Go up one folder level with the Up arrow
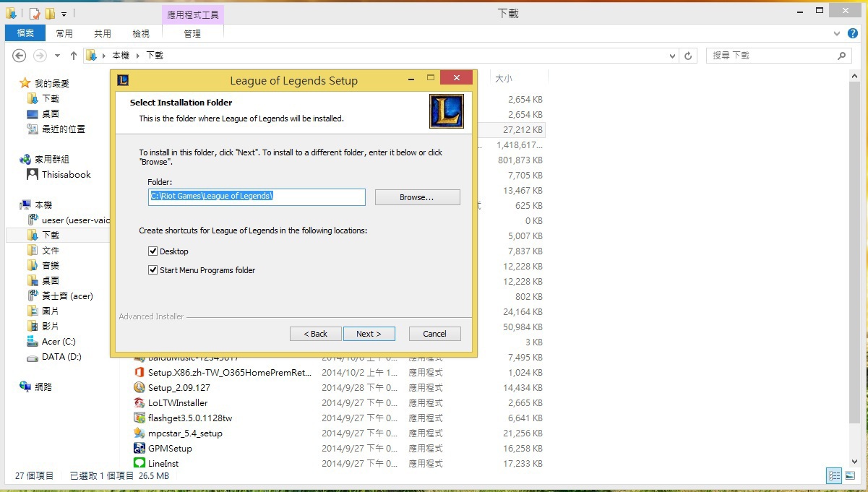Screen dimensions: 868x492 click(x=74, y=56)
